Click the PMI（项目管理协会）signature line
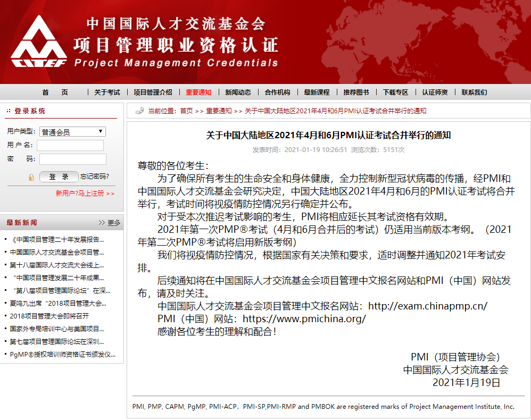This screenshot has width=531, height=420. [x=455, y=357]
